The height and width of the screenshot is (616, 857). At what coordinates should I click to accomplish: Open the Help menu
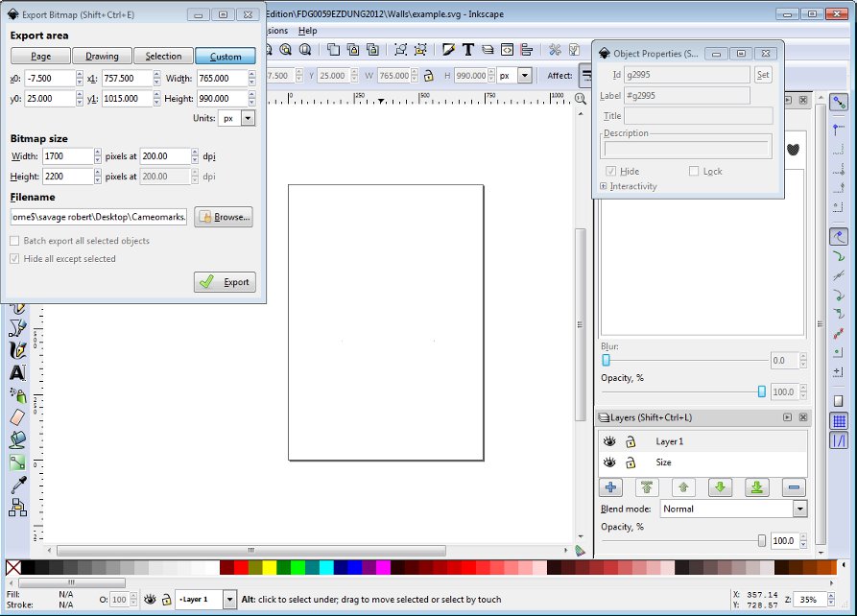[307, 31]
